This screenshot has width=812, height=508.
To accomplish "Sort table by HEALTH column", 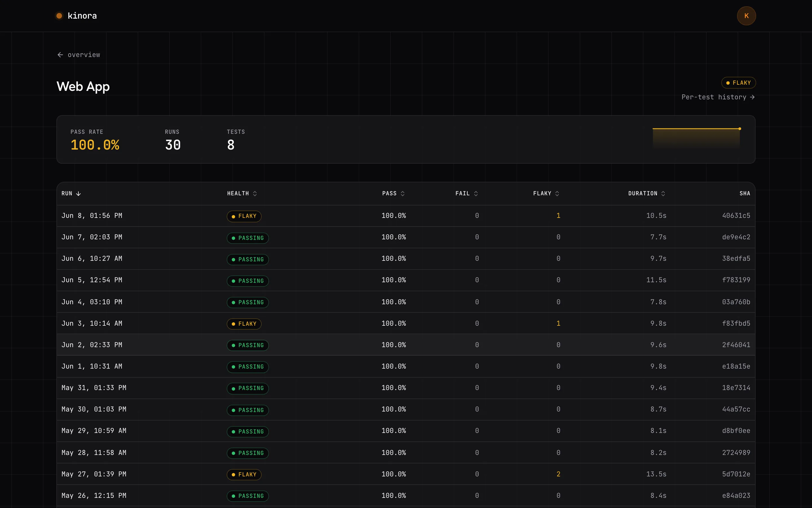I will point(242,194).
